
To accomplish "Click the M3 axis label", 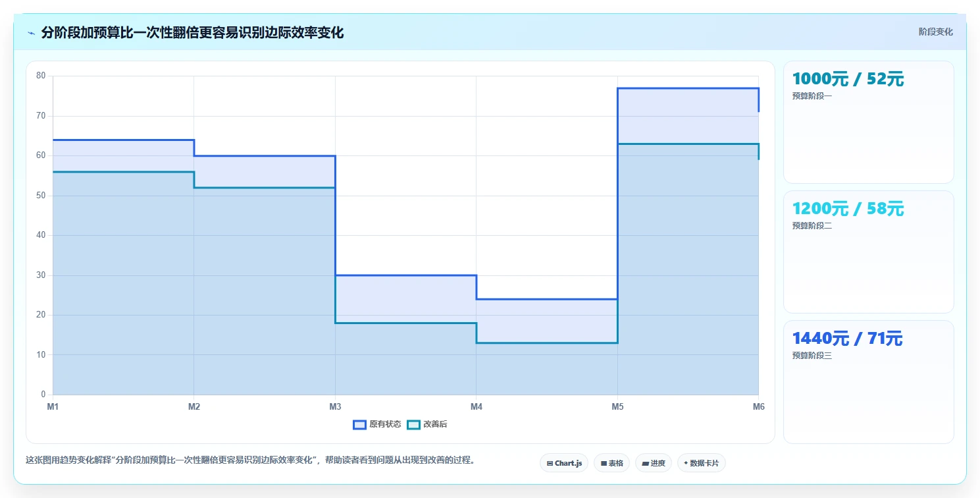I will tap(335, 407).
